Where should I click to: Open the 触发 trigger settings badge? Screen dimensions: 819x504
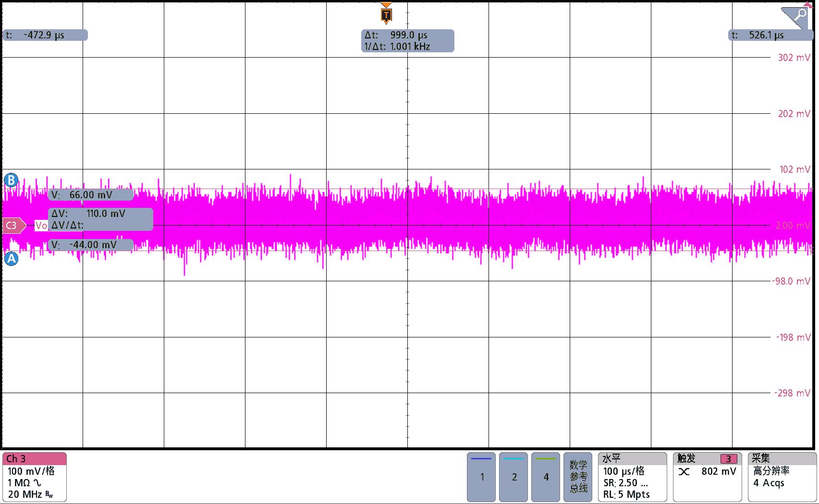tap(708, 477)
